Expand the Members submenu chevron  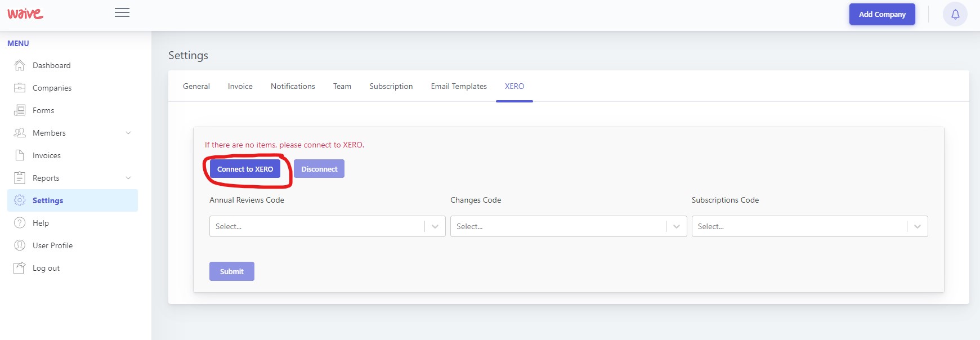(128, 133)
